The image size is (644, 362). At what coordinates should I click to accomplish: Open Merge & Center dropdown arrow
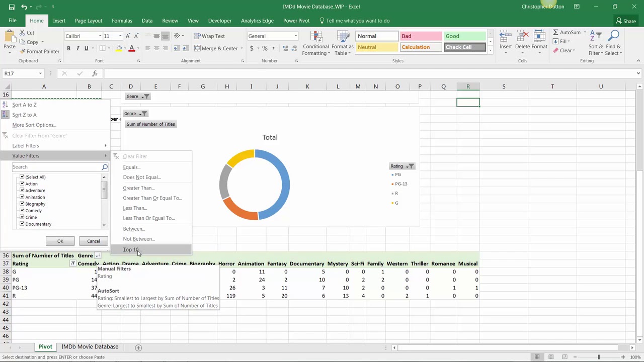tap(241, 49)
